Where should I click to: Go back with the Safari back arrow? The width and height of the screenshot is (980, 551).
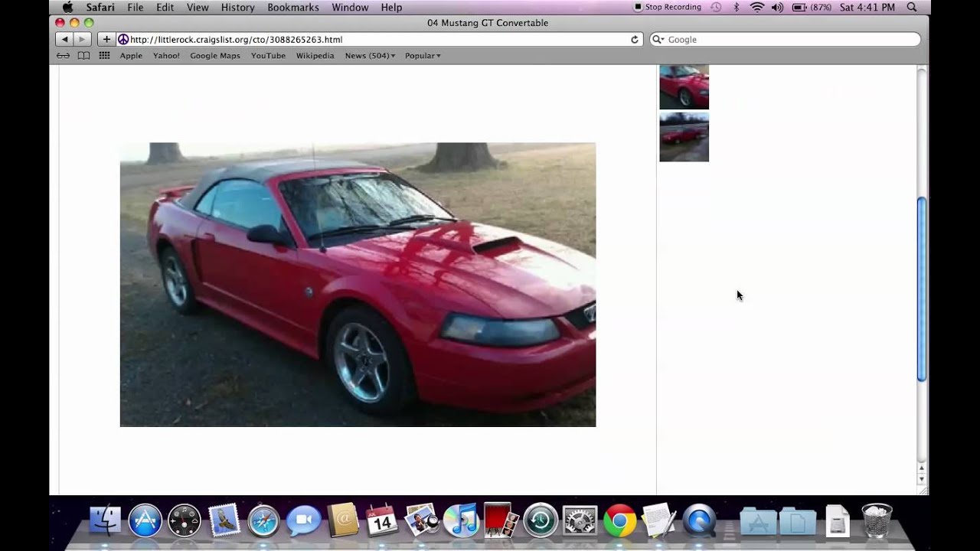(x=64, y=39)
